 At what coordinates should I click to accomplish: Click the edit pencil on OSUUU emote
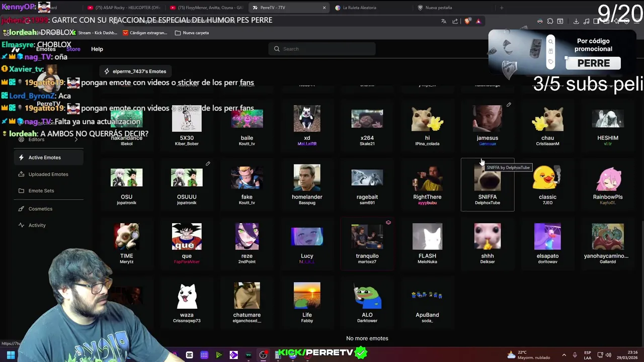(208, 163)
